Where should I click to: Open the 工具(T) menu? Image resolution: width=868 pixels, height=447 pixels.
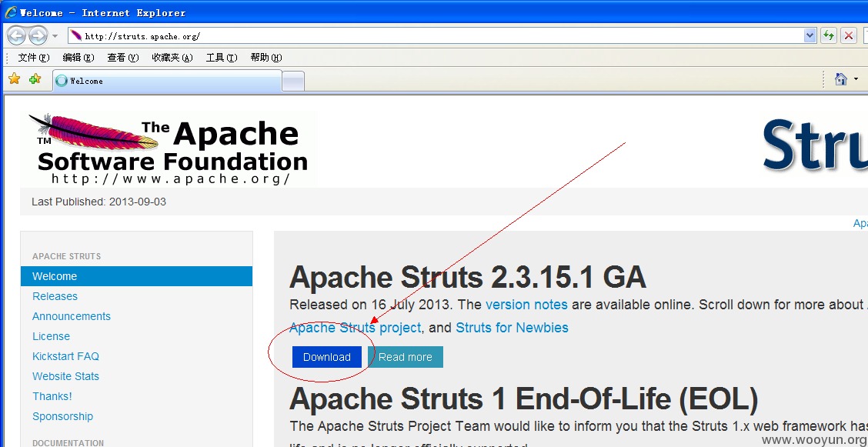(x=222, y=58)
